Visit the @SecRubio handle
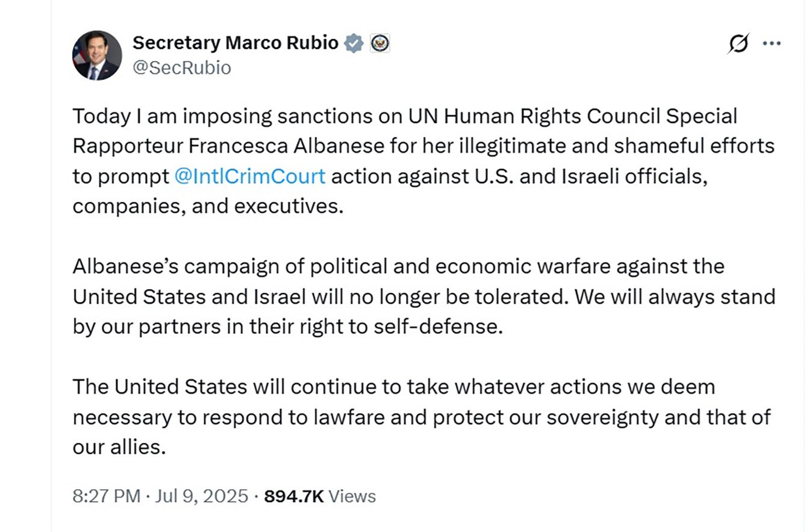This screenshot has width=812, height=532. 181,67
